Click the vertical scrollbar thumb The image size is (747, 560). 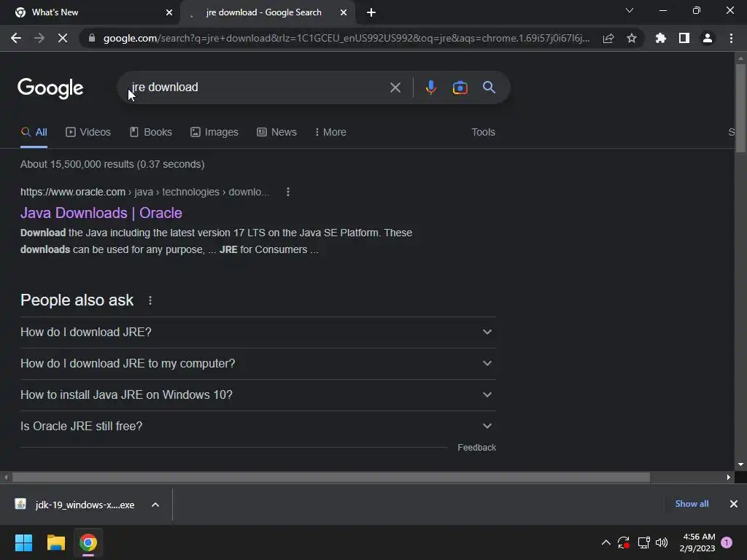coord(740,108)
